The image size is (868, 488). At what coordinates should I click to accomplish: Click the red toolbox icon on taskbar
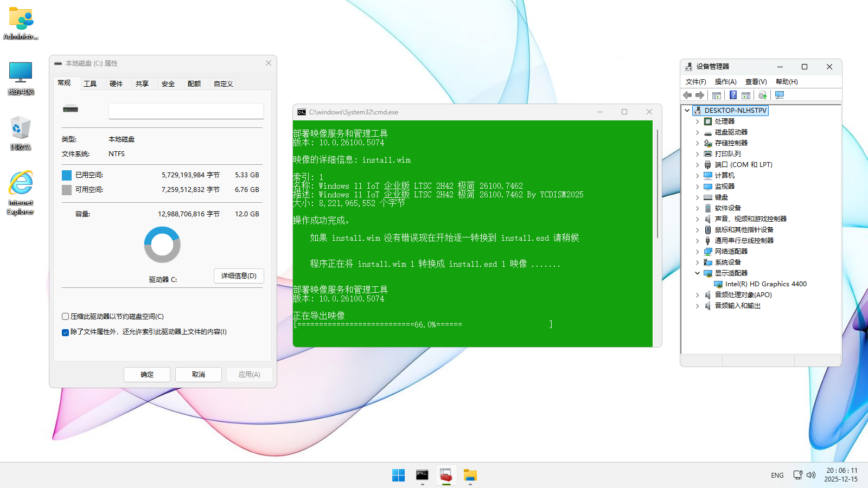pos(446,476)
